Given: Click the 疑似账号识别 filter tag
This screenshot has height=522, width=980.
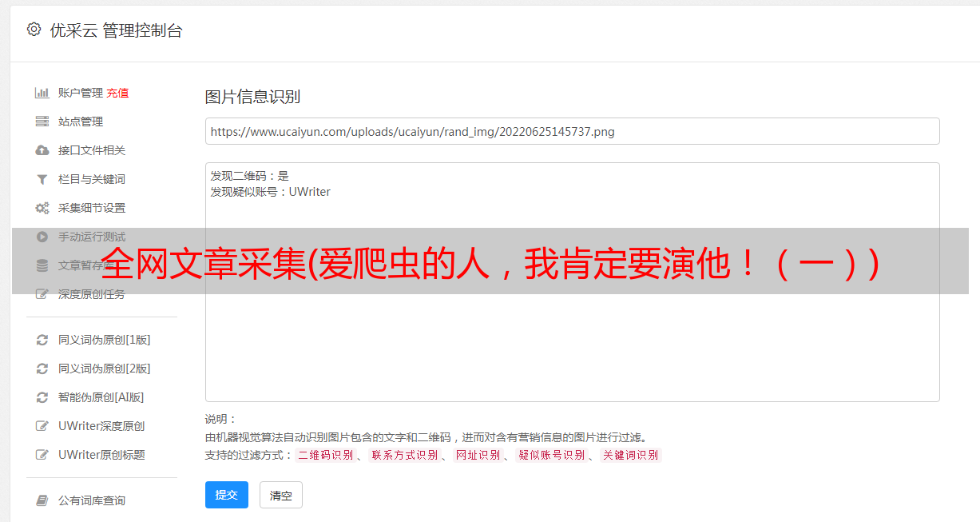Looking at the screenshot, I should click(x=552, y=455).
